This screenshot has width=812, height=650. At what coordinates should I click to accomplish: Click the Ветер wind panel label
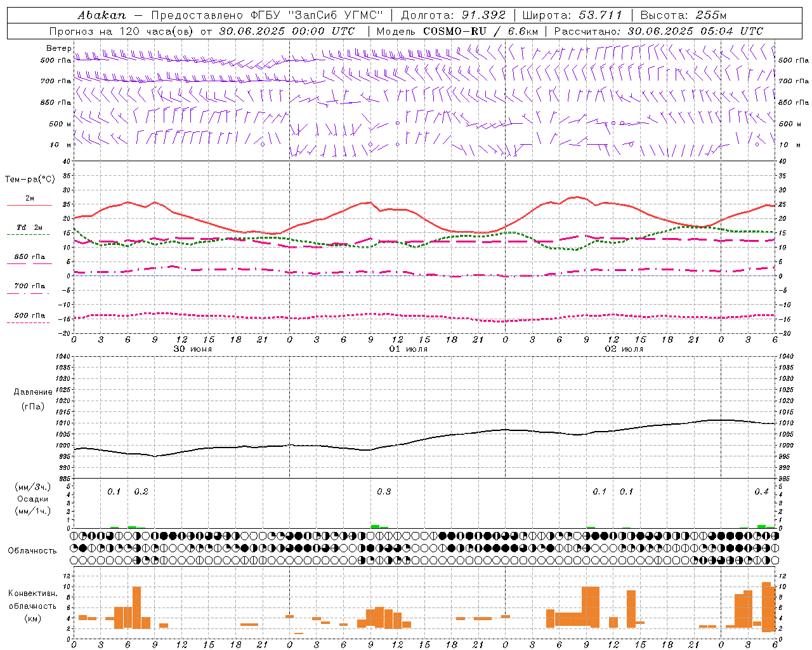[58, 48]
